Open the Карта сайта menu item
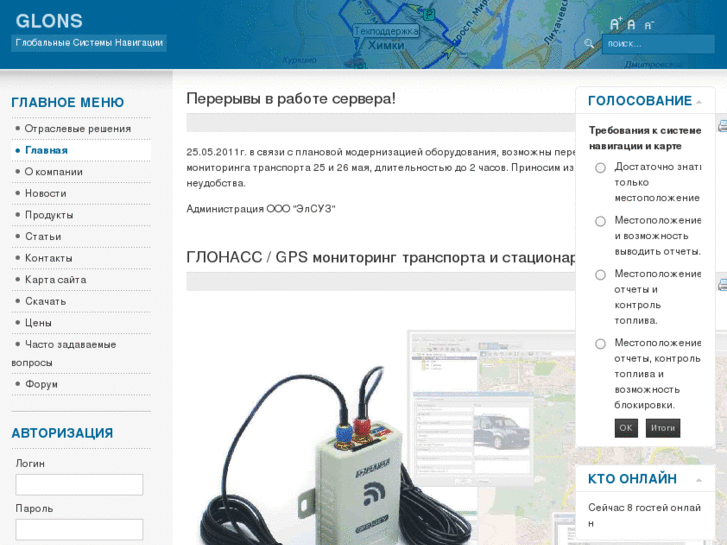The height and width of the screenshot is (545, 727). click(56, 280)
